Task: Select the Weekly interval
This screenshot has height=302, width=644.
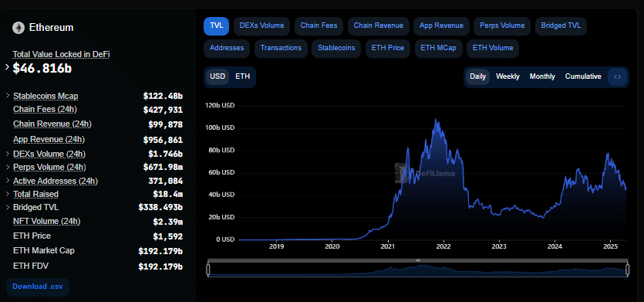Action: 507,77
